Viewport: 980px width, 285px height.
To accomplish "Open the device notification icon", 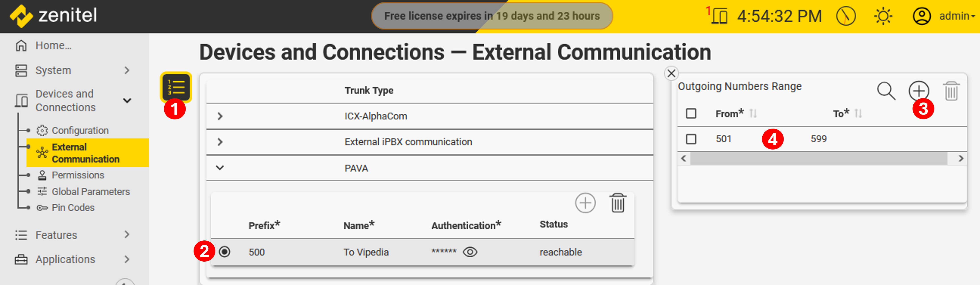I will 719,16.
